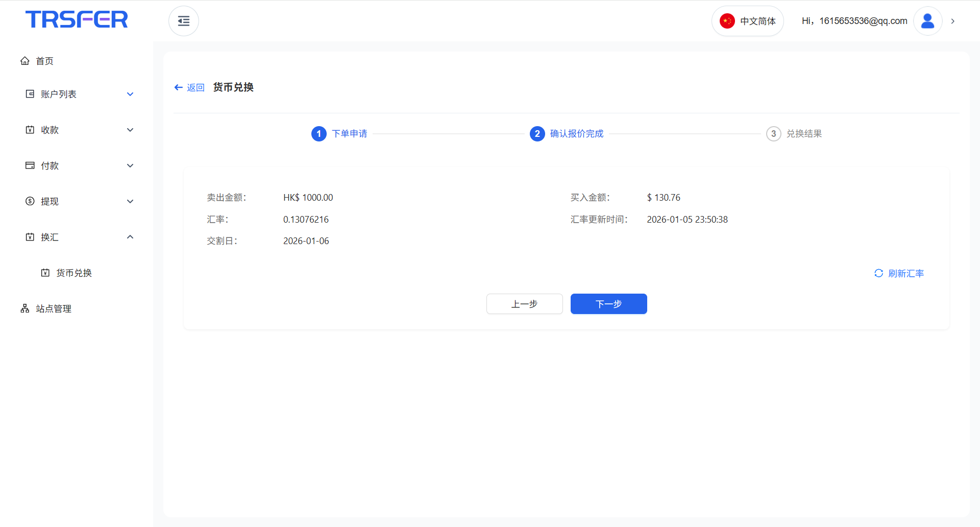Click the home icon beside 首页
The image size is (980, 527).
pyautogui.click(x=25, y=61)
